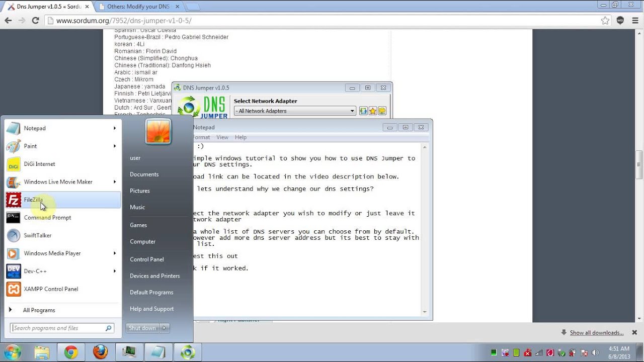Open Windows Live Movie Maker
The width and height of the screenshot is (644, 362).
click(63, 182)
